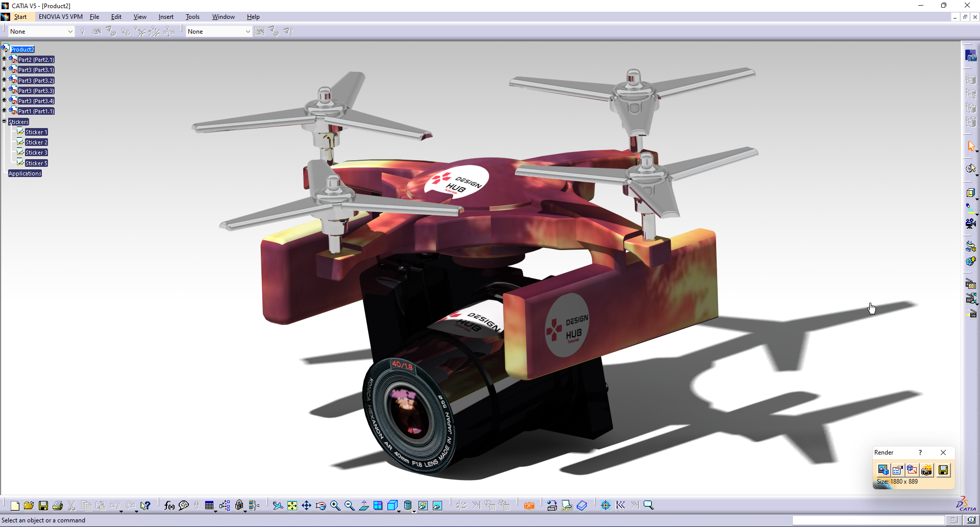Click the Fit All In icon
This screenshot has height=527, width=980.
point(292,506)
